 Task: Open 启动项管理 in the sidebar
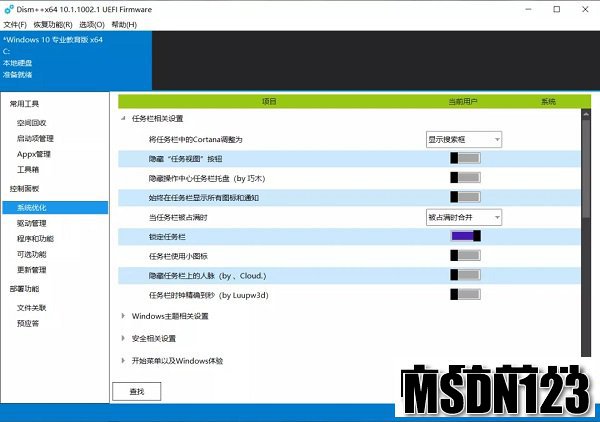click(35, 138)
